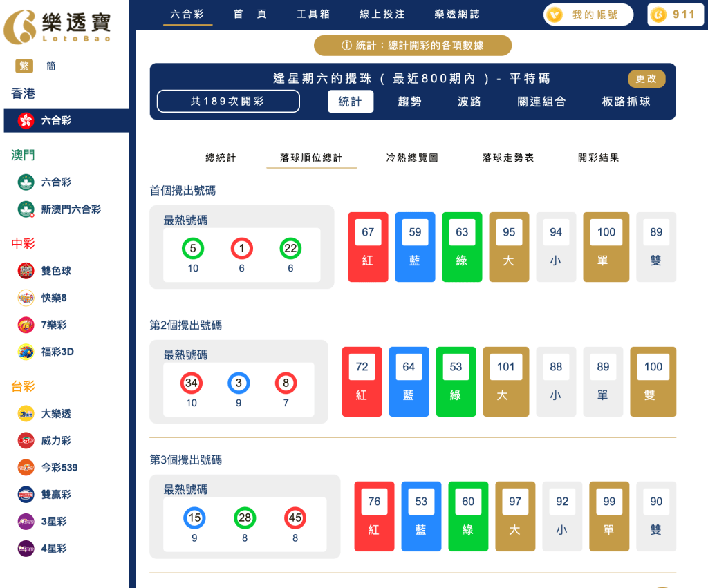Open the 福彩3D game icon

(26, 352)
